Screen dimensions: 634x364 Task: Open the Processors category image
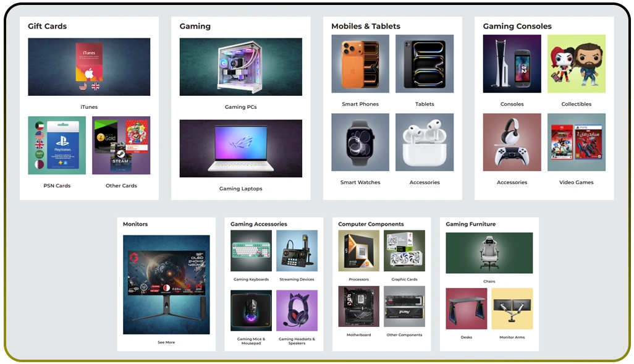(x=358, y=251)
